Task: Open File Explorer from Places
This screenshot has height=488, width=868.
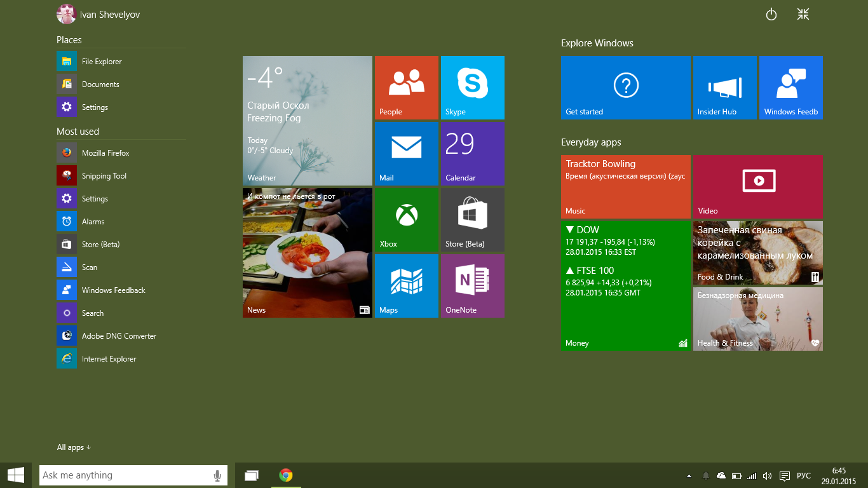Action: pyautogui.click(x=121, y=62)
